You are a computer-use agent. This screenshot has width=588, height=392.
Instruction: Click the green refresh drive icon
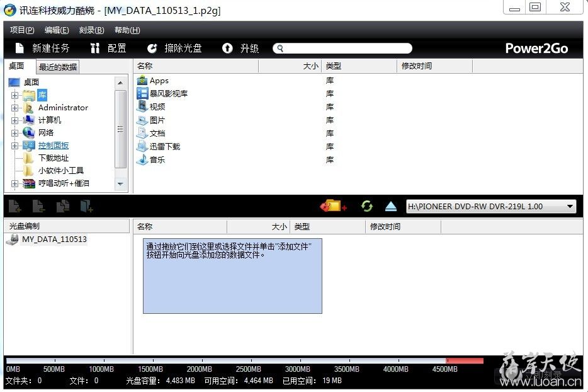(x=367, y=206)
